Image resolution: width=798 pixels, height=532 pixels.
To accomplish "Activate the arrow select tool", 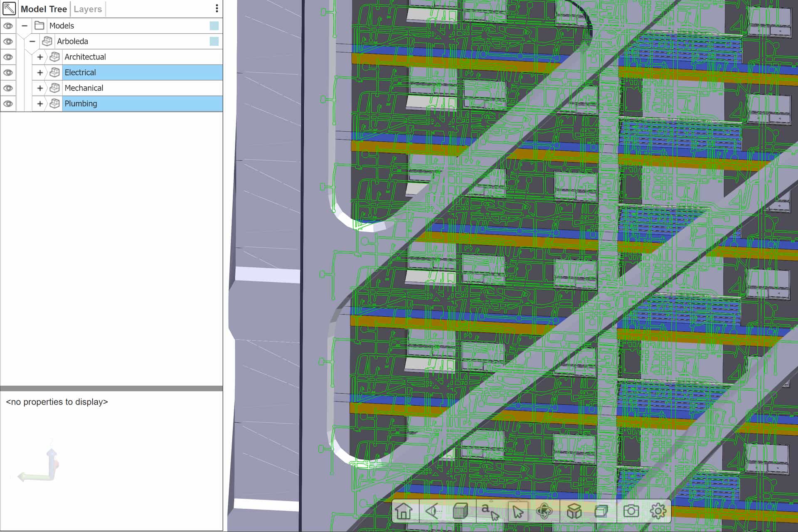I will [518, 511].
